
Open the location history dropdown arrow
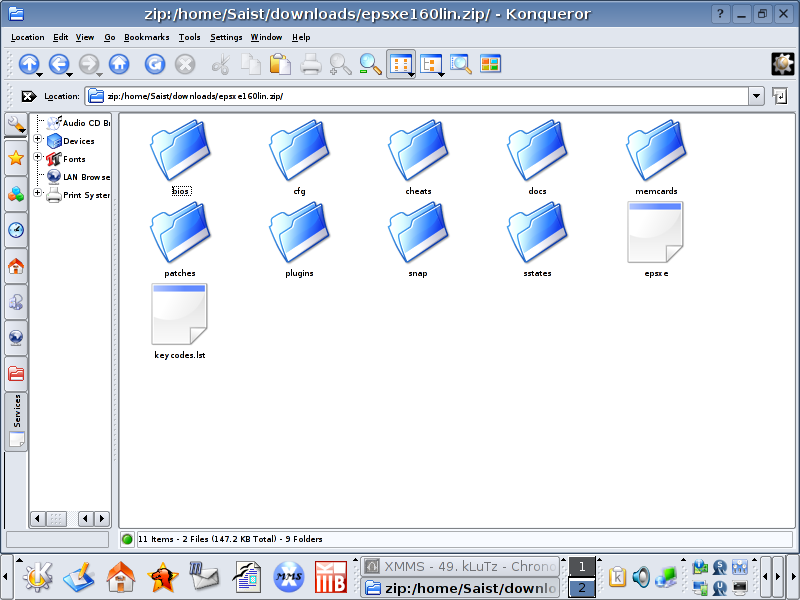[756, 96]
